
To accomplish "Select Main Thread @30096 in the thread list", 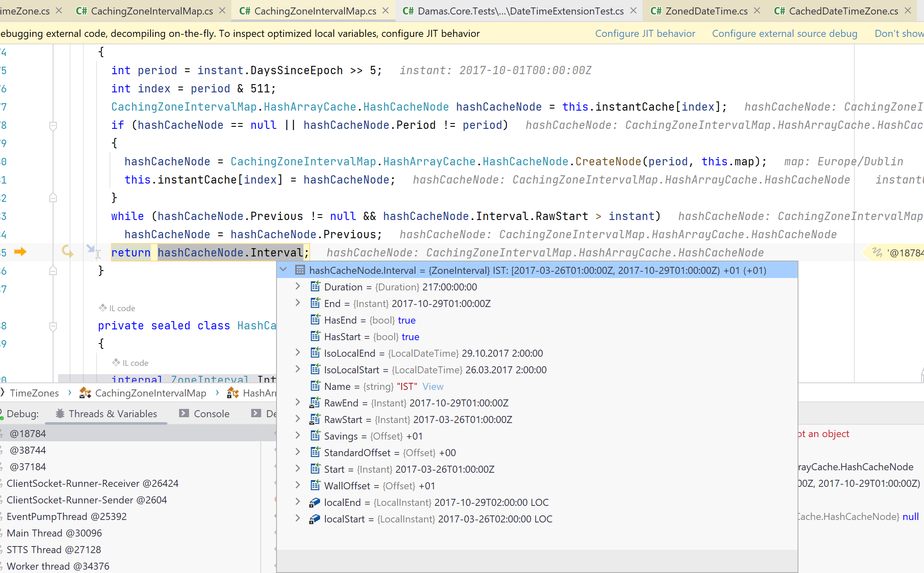I will click(54, 533).
